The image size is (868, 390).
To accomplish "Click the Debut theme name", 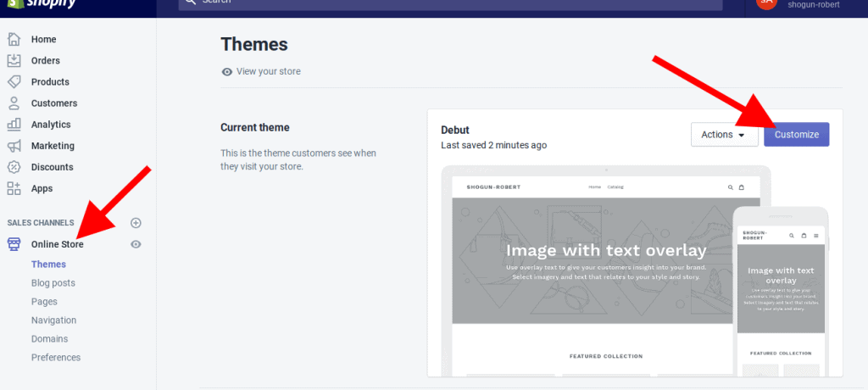I will [x=455, y=131].
